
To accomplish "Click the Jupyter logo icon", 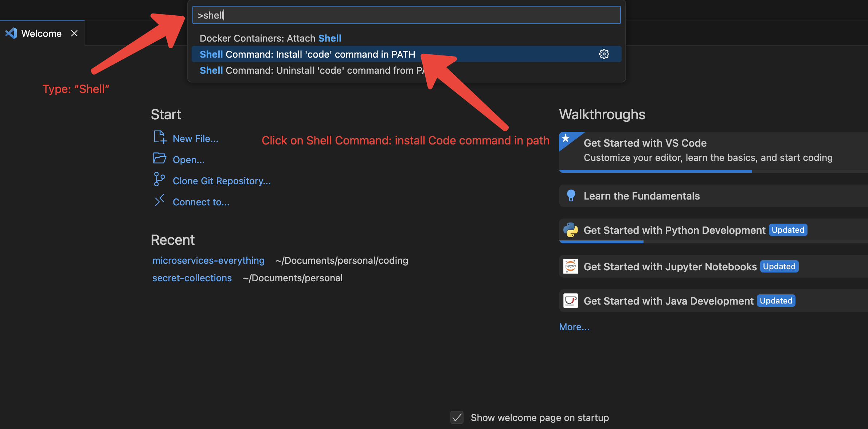I will pyautogui.click(x=571, y=266).
